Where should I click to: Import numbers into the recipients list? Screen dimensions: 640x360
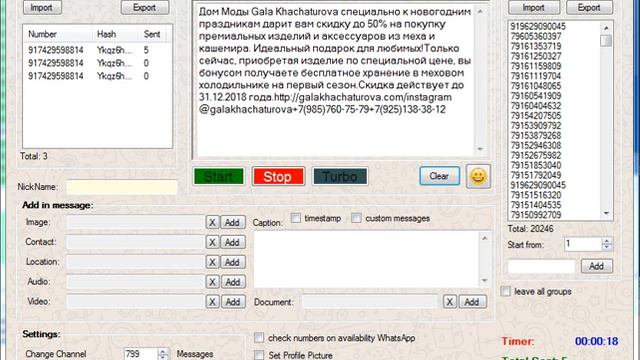click(533, 7)
